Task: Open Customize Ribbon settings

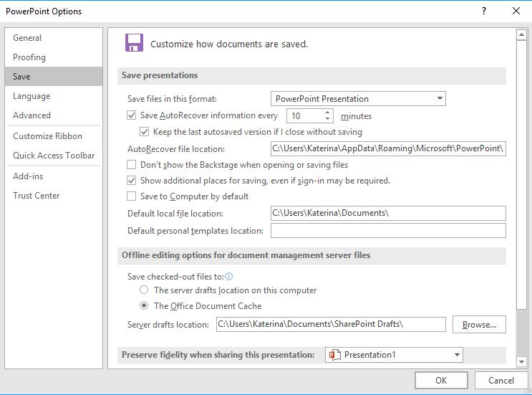Action: coord(54,136)
